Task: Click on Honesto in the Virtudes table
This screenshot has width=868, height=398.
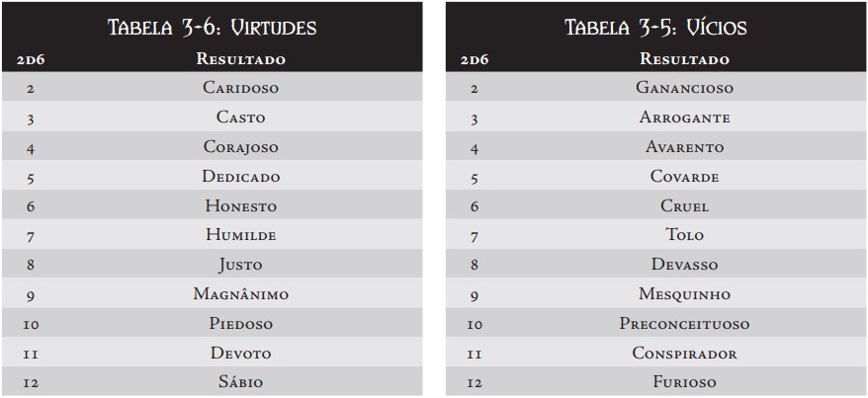Action: (241, 205)
